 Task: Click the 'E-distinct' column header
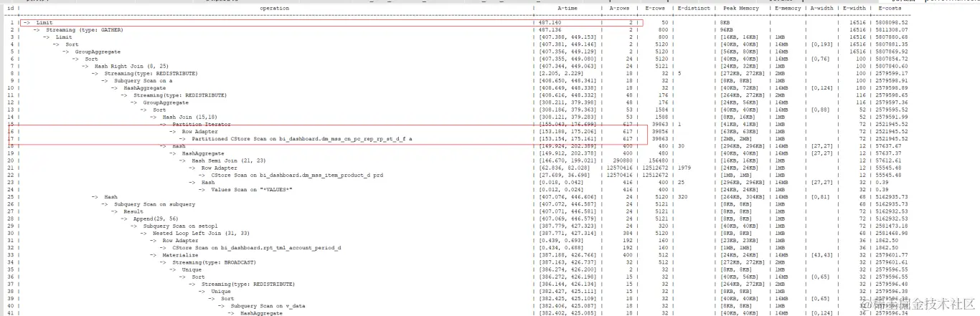pos(692,8)
